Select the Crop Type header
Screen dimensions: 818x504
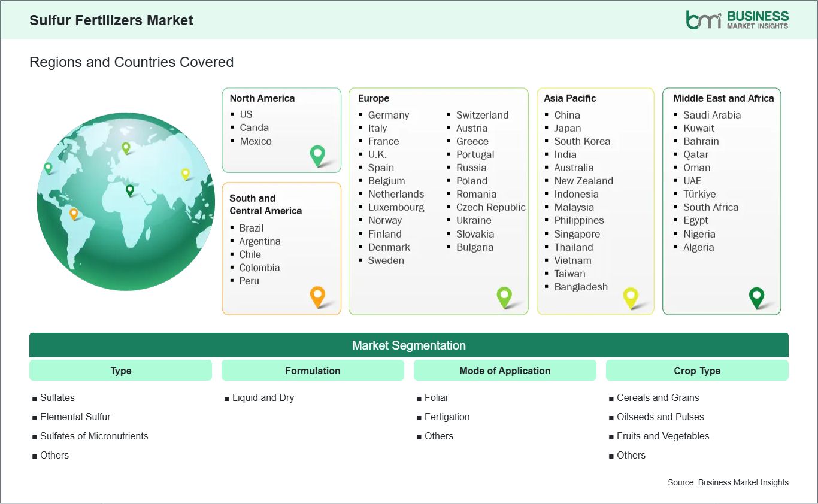click(697, 371)
